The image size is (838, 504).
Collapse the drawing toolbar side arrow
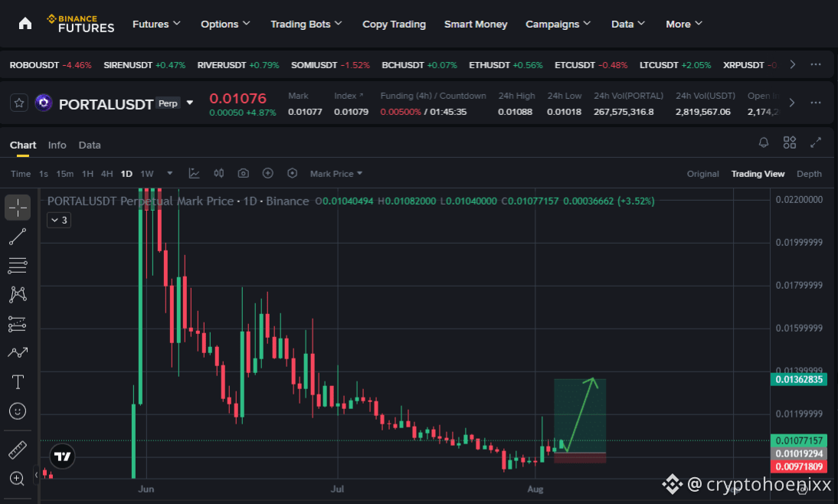36,475
